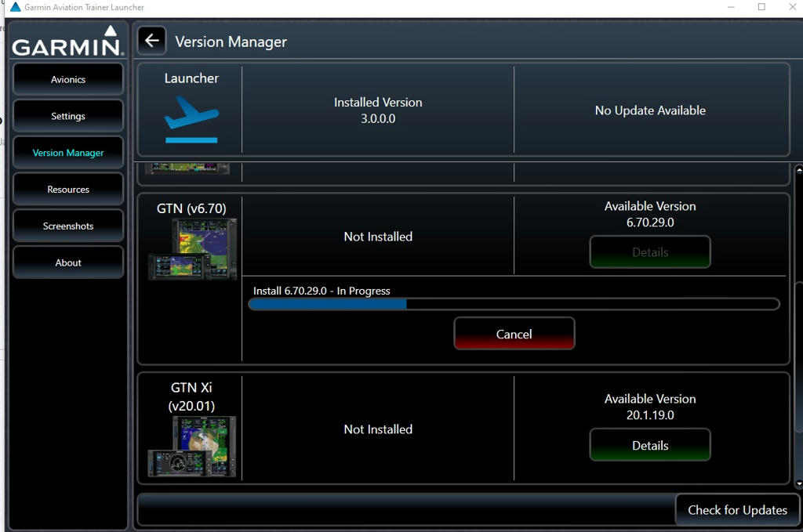The width and height of the screenshot is (803, 532).
Task: Click the scrollbar down arrow
Action: [x=799, y=483]
